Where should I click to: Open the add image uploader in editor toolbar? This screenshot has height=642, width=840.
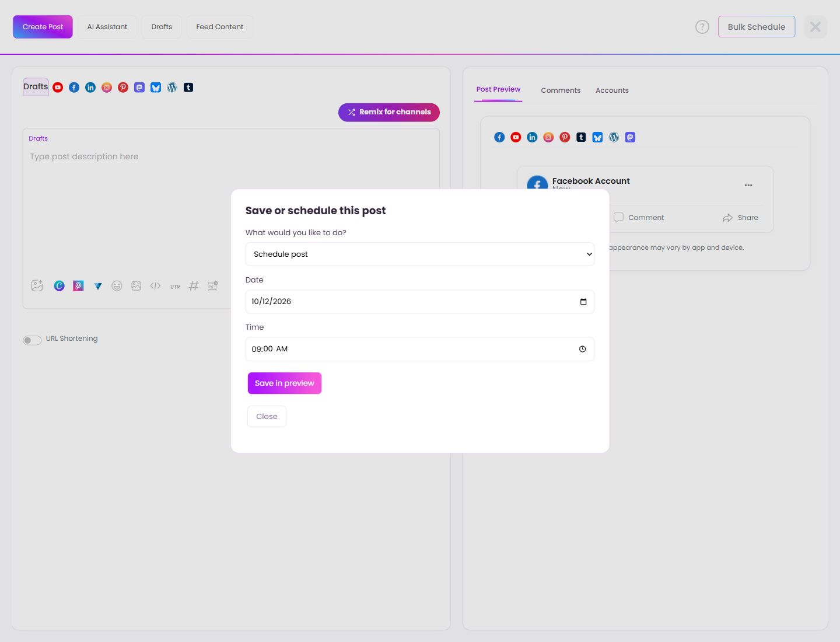tap(37, 285)
